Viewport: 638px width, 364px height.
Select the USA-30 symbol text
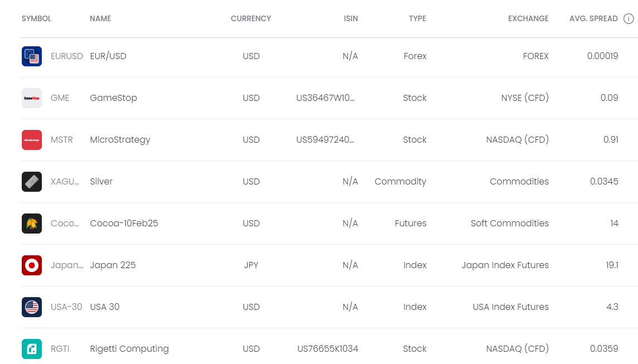[x=66, y=307]
